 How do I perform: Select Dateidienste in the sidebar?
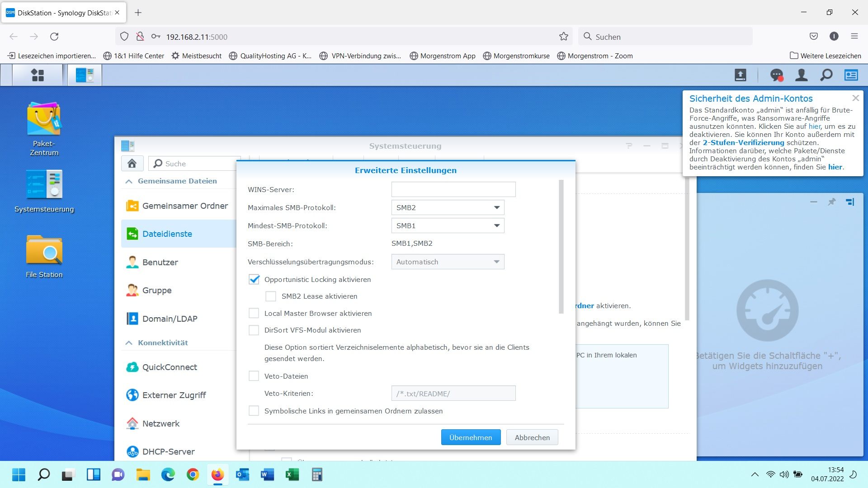pos(179,234)
